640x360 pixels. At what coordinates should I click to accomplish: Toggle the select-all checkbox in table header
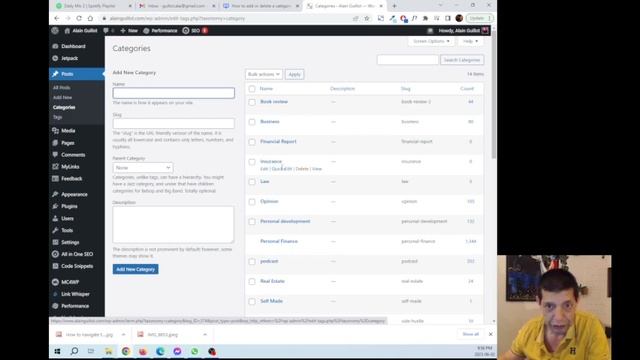(252, 89)
